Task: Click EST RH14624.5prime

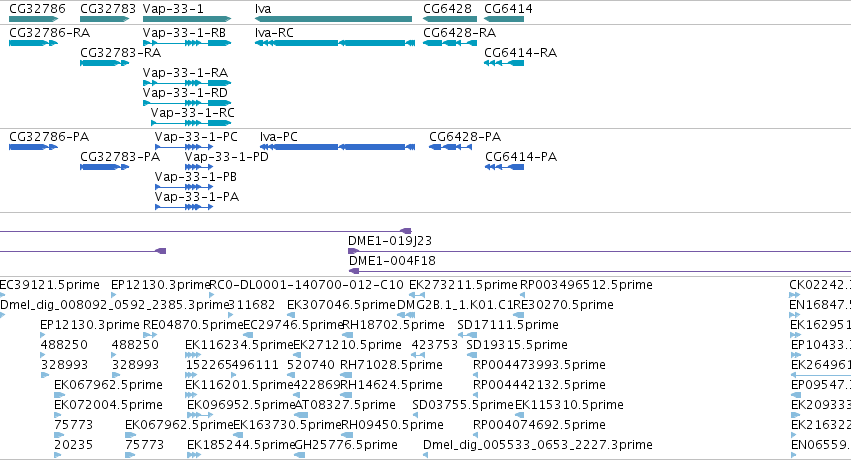Action: point(346,395)
